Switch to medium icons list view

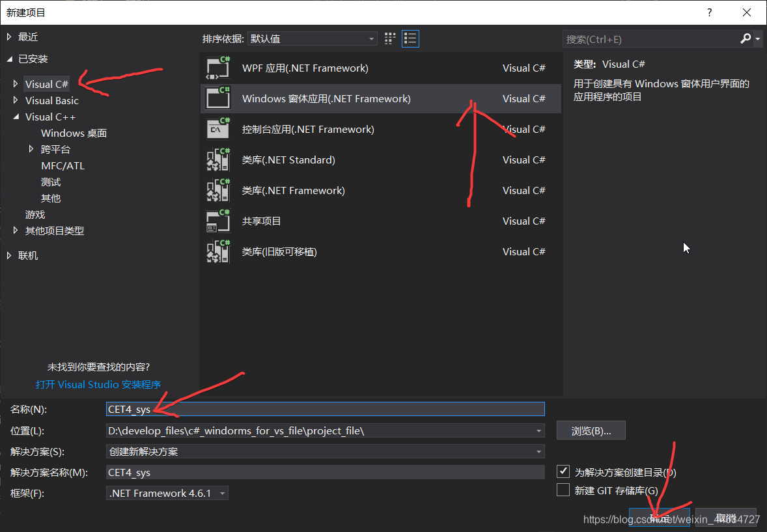[x=410, y=38]
